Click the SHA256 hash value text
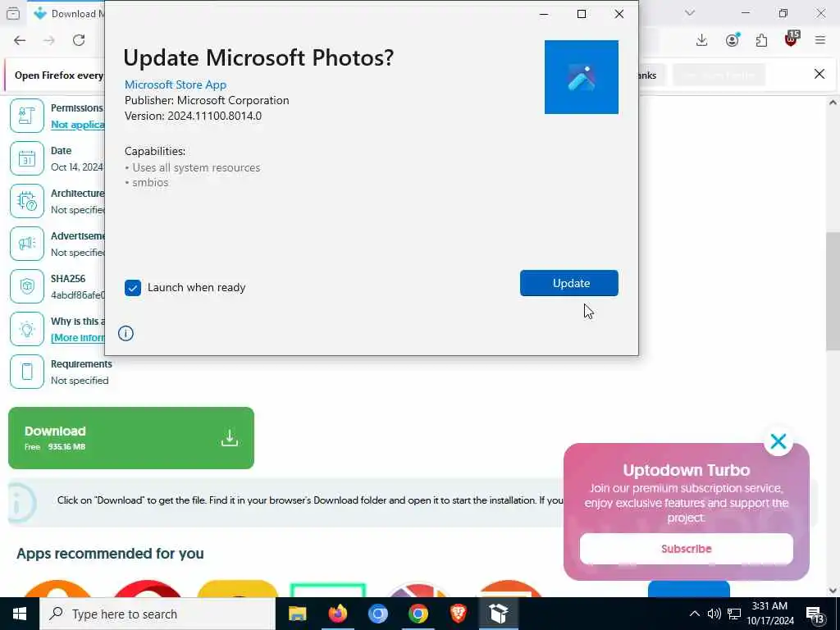This screenshot has height=630, width=840. [x=78, y=295]
